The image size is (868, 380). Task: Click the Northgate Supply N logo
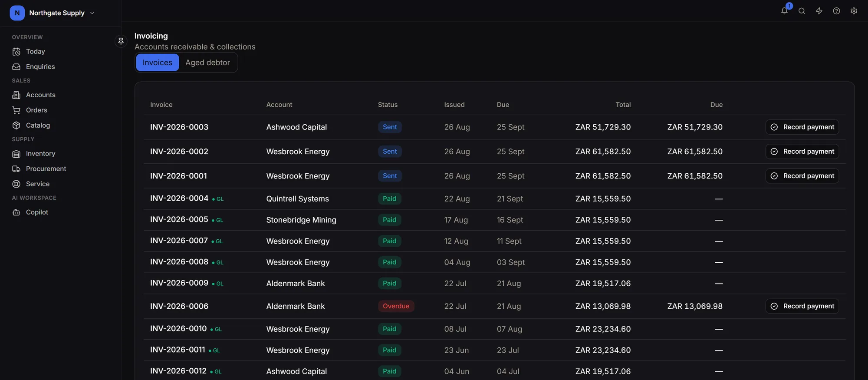click(x=17, y=13)
